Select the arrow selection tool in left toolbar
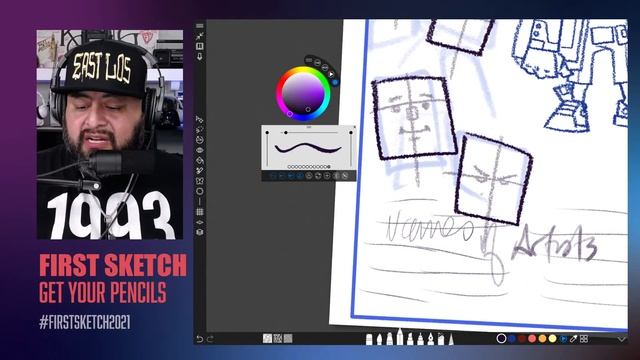 [200, 119]
